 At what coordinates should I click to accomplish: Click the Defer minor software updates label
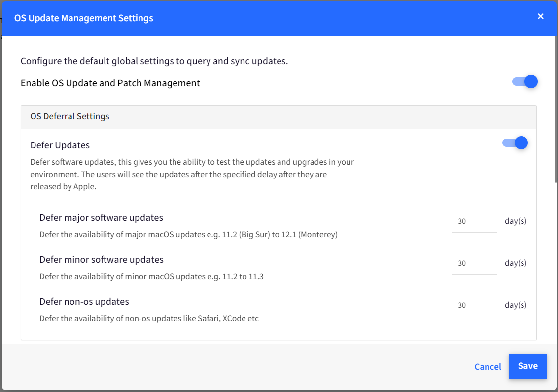coord(102,260)
